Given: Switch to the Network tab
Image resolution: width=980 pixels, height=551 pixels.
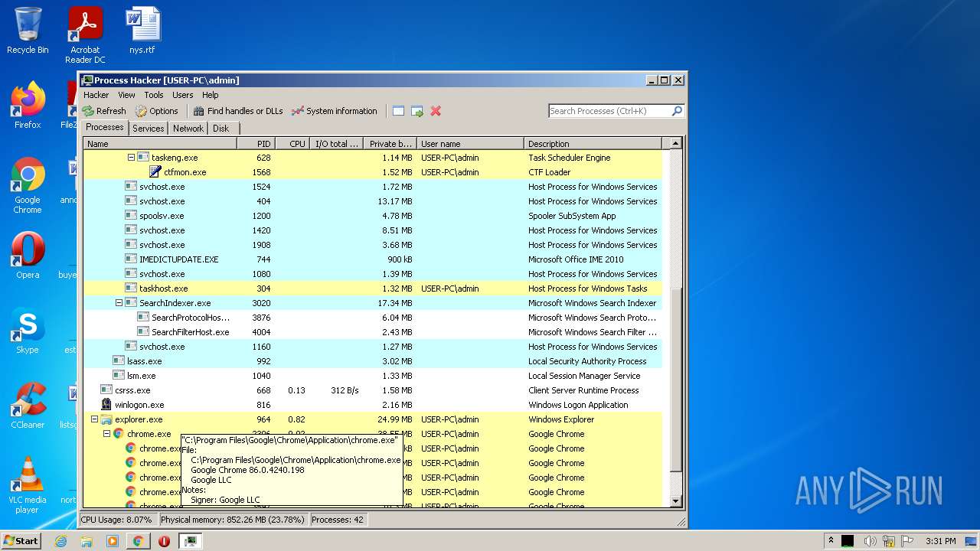Looking at the screenshot, I should click(x=188, y=129).
